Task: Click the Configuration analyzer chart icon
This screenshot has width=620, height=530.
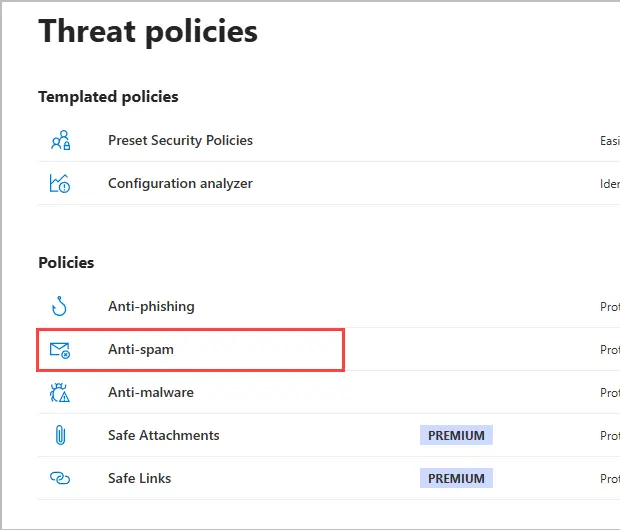Action: [60, 184]
